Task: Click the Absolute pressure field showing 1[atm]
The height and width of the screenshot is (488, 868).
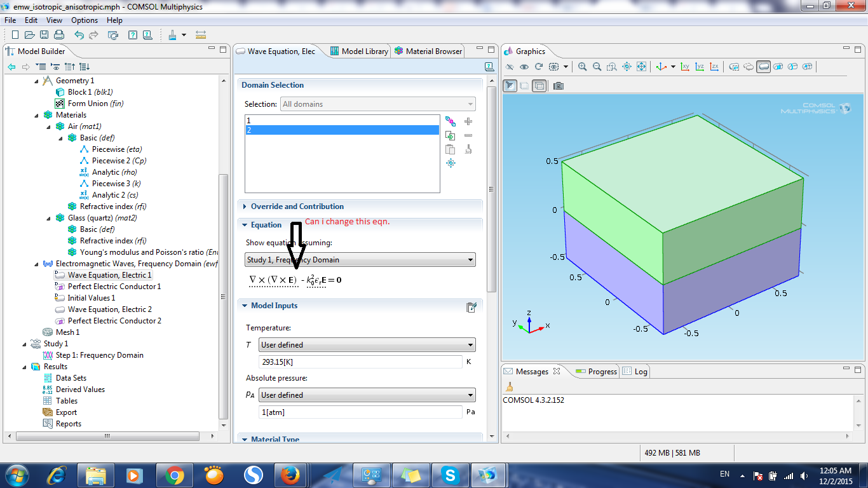Action: click(x=360, y=412)
